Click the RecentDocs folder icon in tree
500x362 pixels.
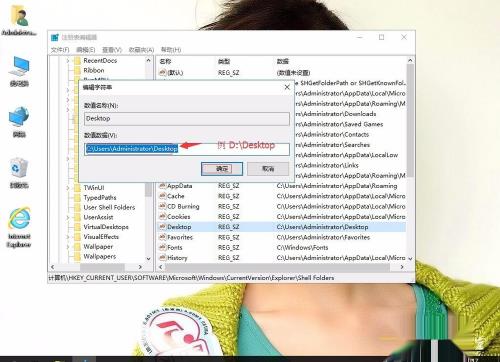77,60
